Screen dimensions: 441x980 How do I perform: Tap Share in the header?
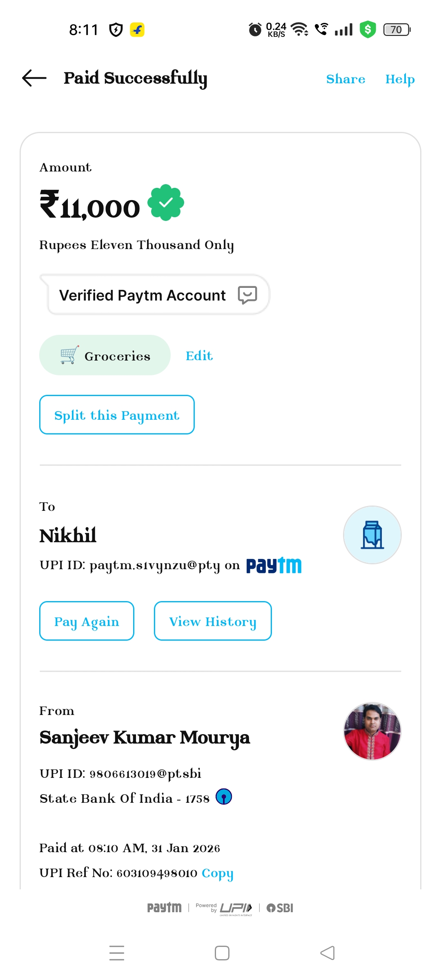coord(345,79)
